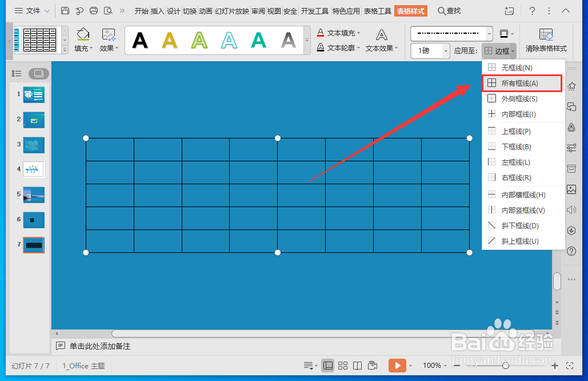Toggle 斜下框线(D) diagonal down border
This screenshot has width=588, height=381.
click(x=523, y=225)
